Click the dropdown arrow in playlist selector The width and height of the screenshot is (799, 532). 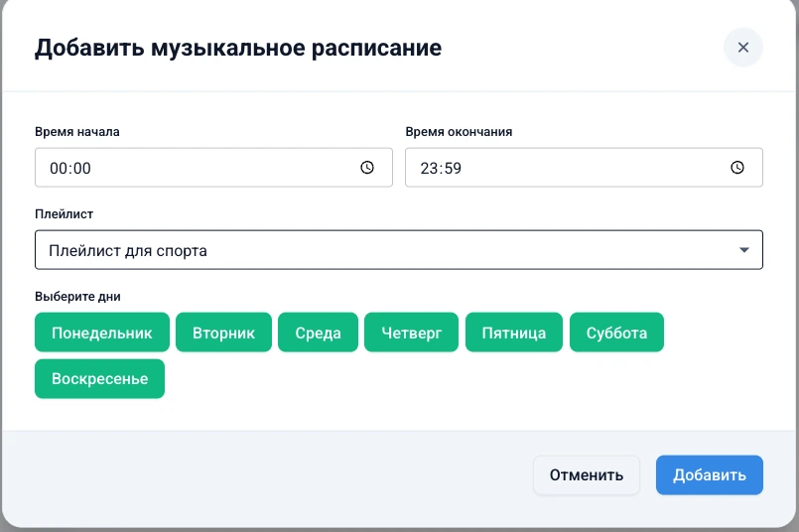[x=744, y=250]
